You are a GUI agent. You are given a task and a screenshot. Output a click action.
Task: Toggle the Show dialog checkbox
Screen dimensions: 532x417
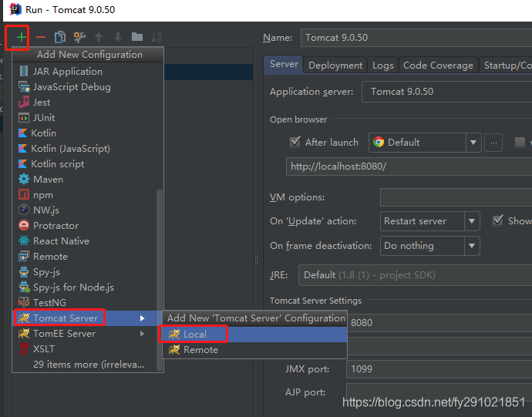click(498, 220)
